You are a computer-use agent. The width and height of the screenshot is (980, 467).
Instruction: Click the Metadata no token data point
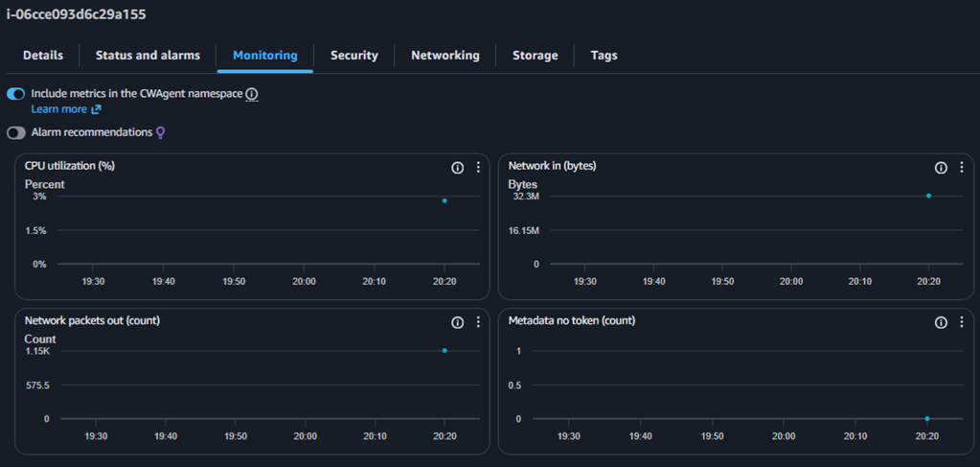(927, 419)
